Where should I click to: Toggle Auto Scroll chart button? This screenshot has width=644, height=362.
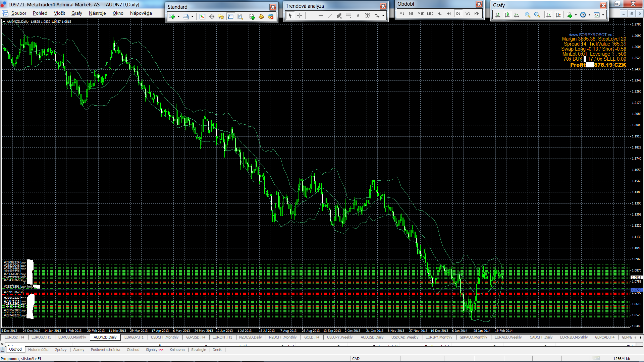549,15
